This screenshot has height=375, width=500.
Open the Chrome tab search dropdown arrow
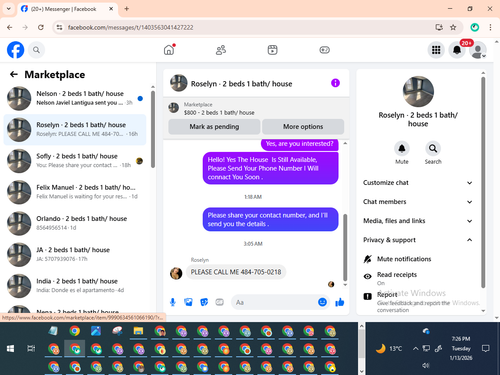pyautogui.click(x=9, y=9)
